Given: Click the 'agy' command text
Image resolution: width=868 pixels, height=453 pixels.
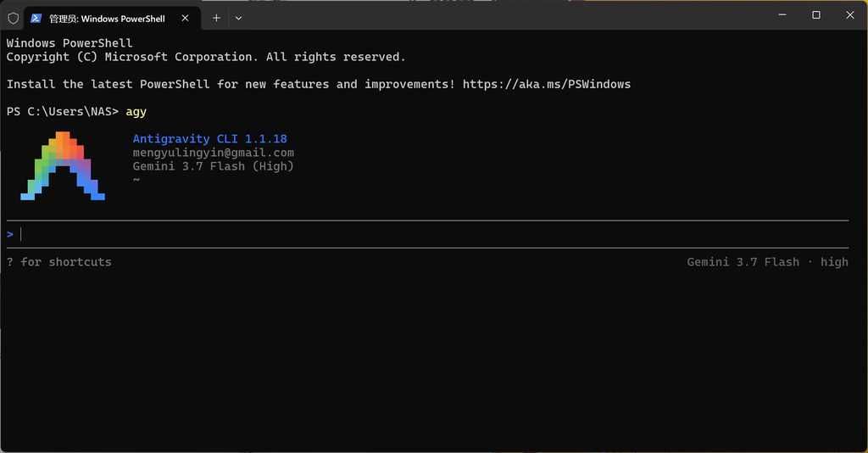Looking at the screenshot, I should pos(136,112).
